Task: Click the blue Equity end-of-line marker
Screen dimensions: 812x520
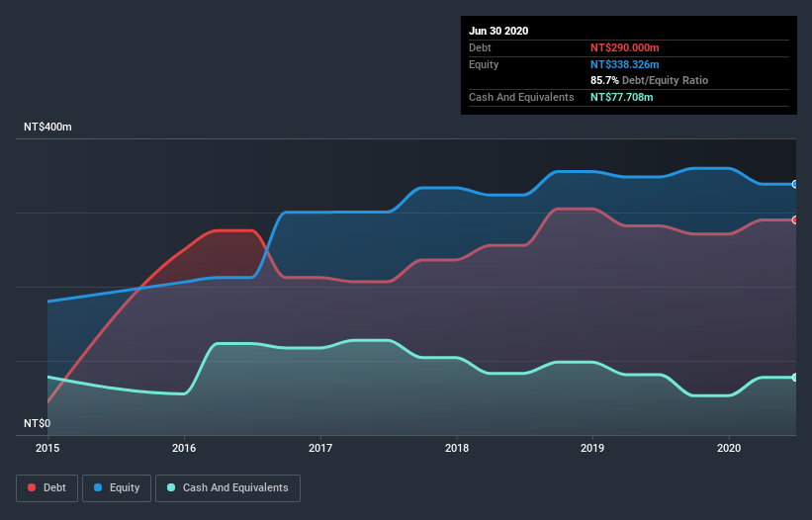Action: pos(795,184)
